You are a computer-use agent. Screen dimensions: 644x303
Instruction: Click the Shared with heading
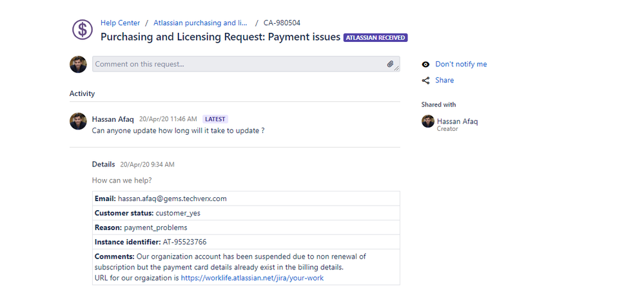tap(438, 104)
